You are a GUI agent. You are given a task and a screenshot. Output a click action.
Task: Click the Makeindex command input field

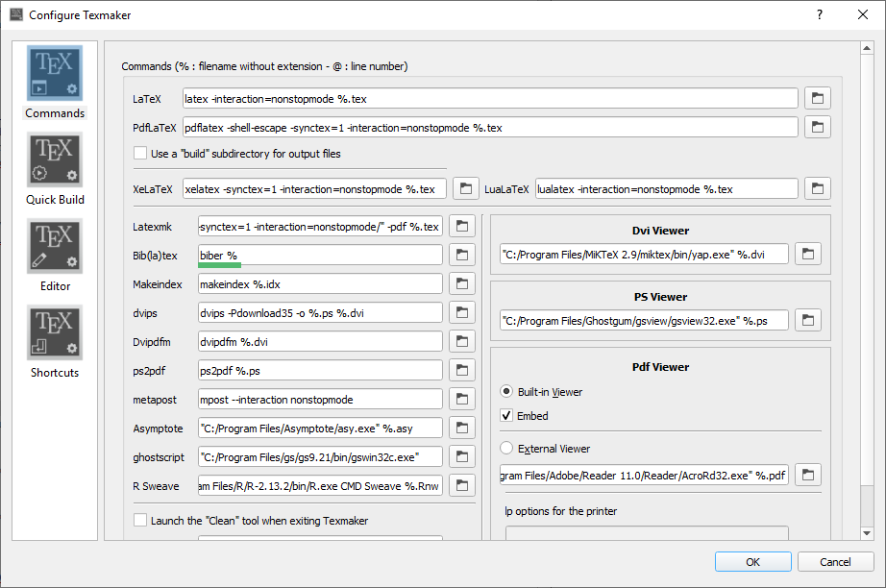tap(320, 283)
